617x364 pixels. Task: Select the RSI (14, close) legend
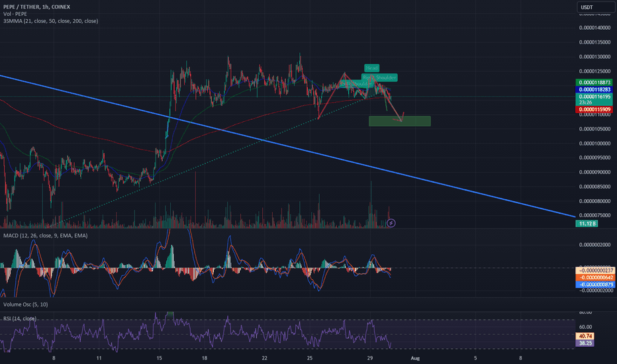click(20, 318)
